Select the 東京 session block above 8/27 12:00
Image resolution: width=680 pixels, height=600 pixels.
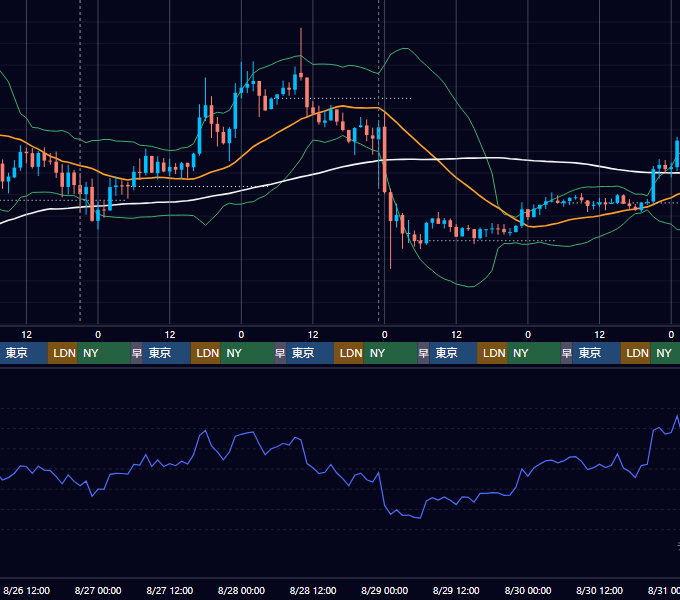tap(167, 353)
